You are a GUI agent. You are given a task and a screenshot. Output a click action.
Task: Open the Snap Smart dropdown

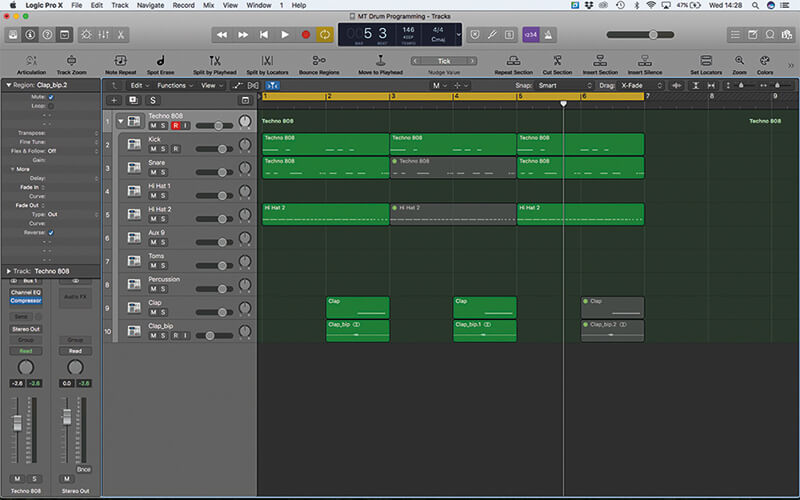(564, 85)
